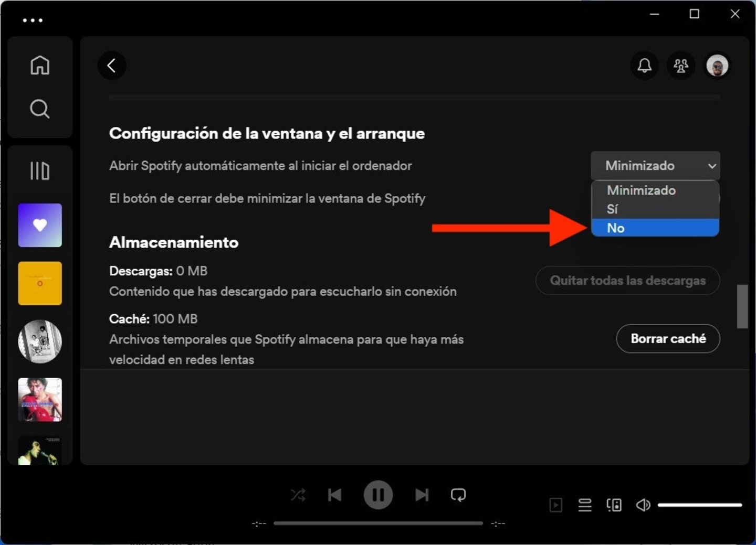Click 'Configuración de la ventana y el arranque' heading
This screenshot has width=756, height=545.
click(267, 134)
